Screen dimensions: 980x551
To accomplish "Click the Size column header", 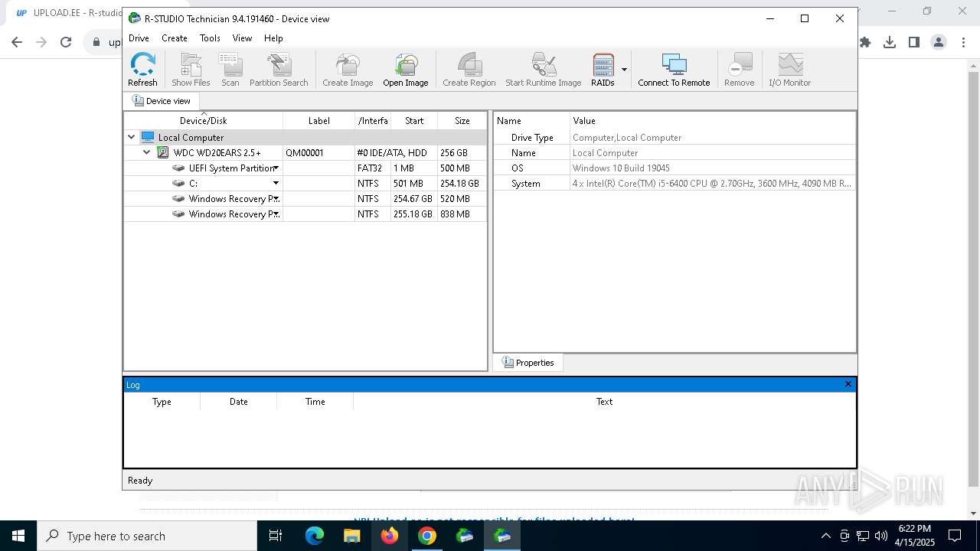I will tap(462, 121).
